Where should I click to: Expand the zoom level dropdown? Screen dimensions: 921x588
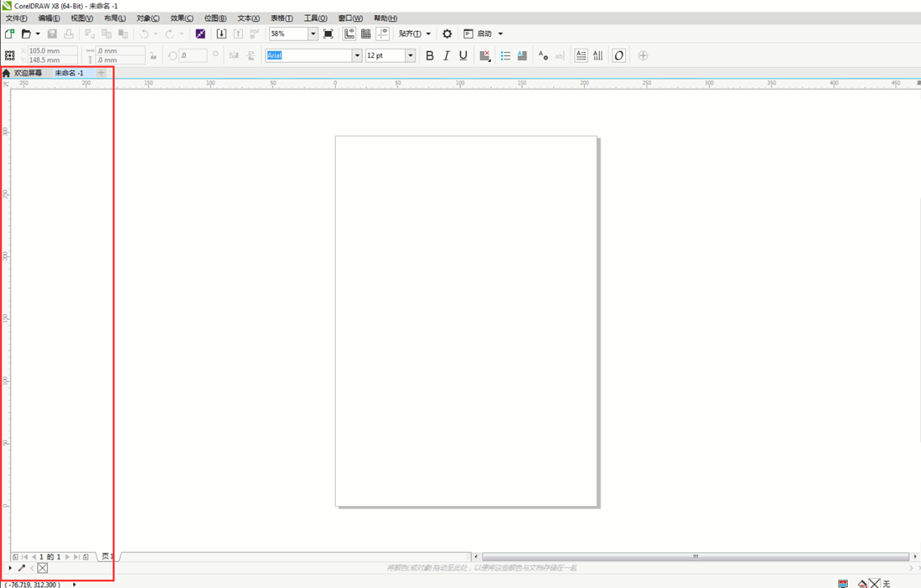point(313,34)
